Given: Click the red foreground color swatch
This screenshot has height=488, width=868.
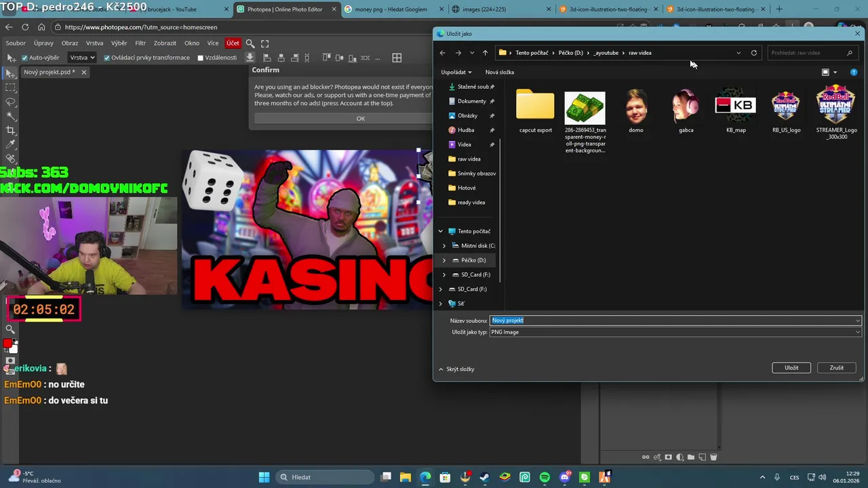Looking at the screenshot, I should pos(7,344).
